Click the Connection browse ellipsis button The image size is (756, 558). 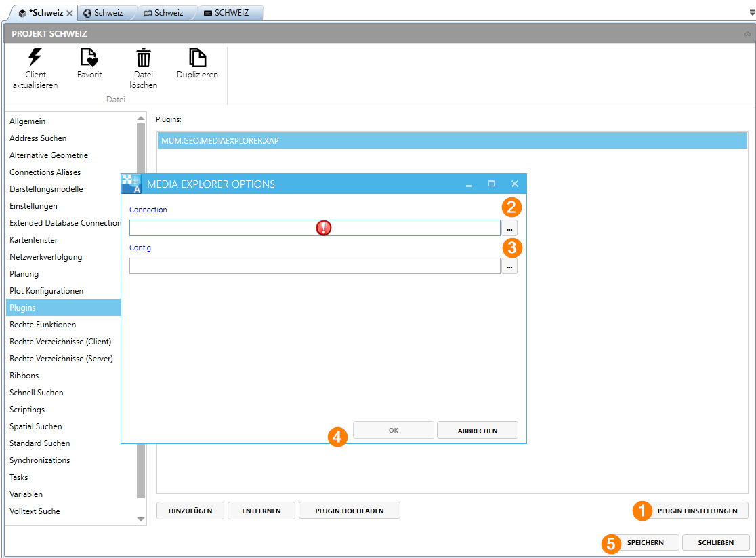pos(509,228)
